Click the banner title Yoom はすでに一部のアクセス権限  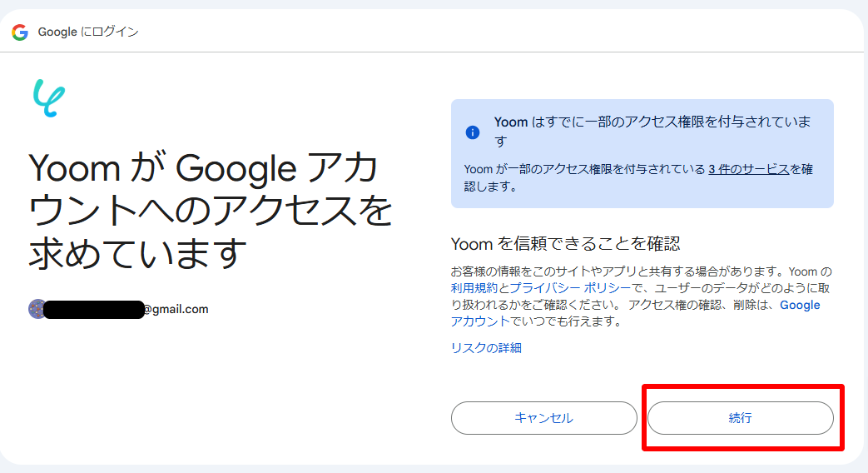tap(651, 122)
